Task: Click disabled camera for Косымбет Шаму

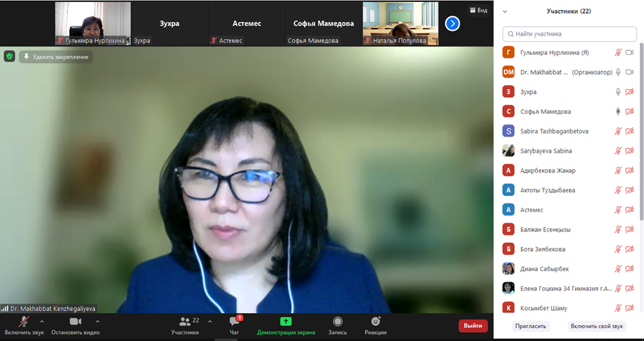Action: [x=630, y=308]
